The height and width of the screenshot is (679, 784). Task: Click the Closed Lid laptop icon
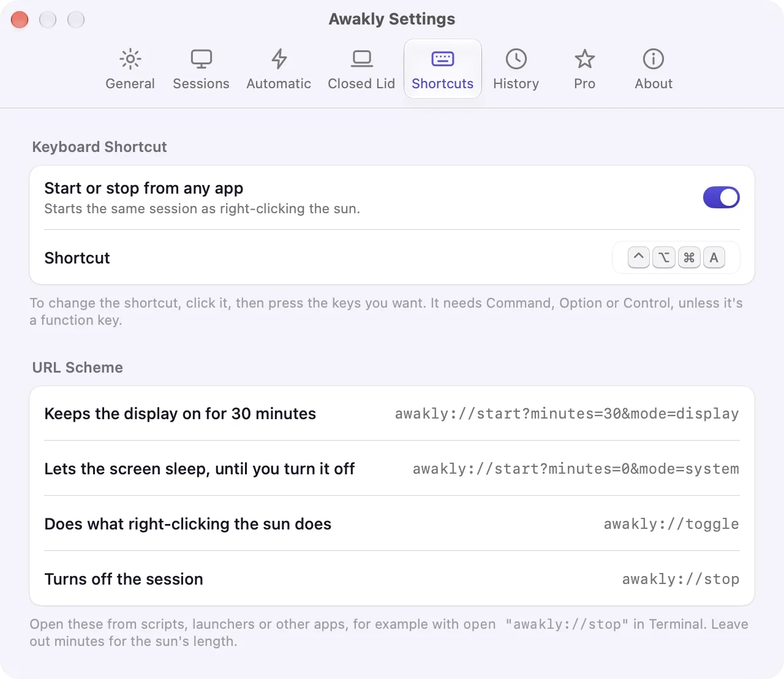tap(361, 59)
